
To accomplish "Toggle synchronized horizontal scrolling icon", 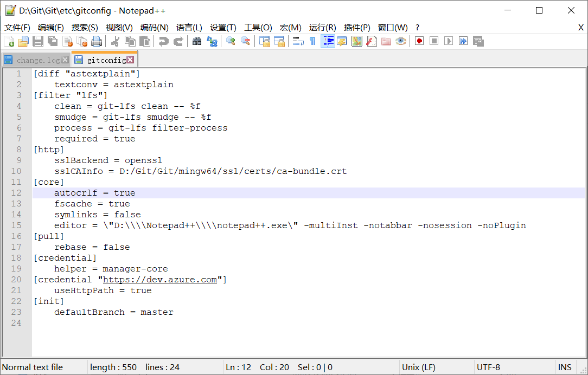I will click(x=279, y=41).
